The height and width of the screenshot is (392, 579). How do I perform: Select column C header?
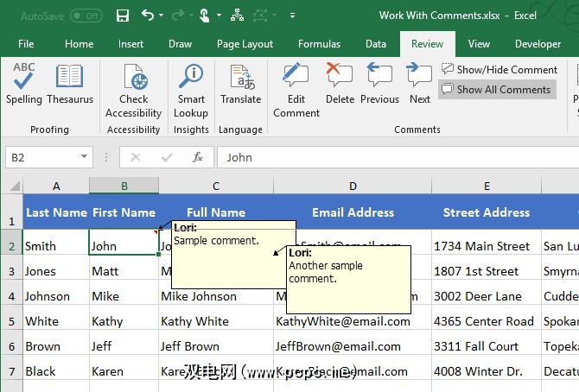215,186
